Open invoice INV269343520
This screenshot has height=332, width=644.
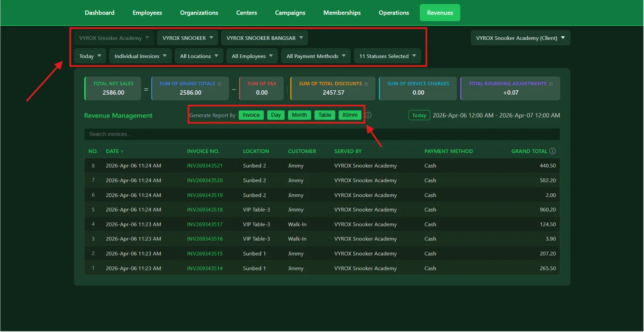pyautogui.click(x=205, y=181)
